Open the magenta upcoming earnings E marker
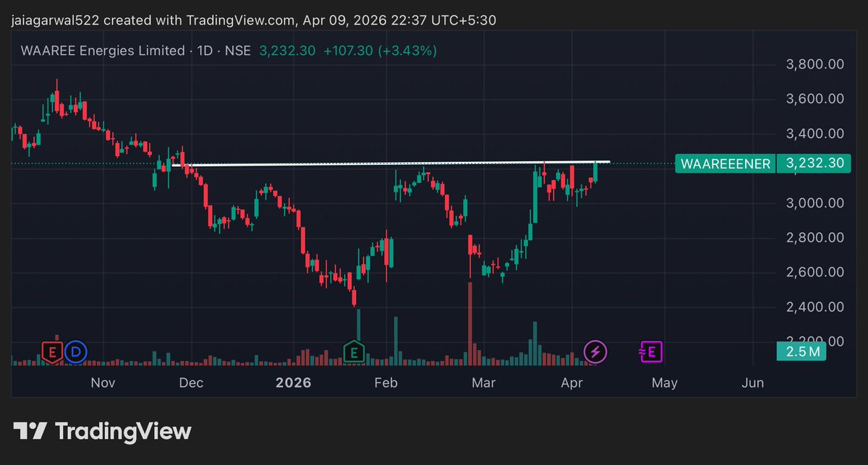 click(651, 352)
